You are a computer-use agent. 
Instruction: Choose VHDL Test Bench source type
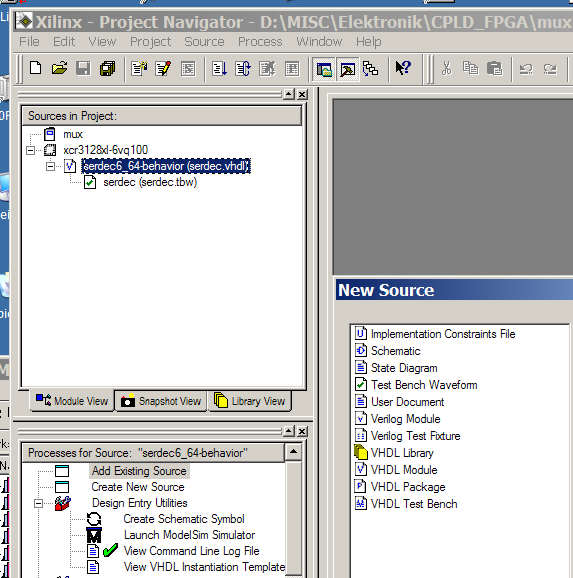pyautogui.click(x=414, y=504)
